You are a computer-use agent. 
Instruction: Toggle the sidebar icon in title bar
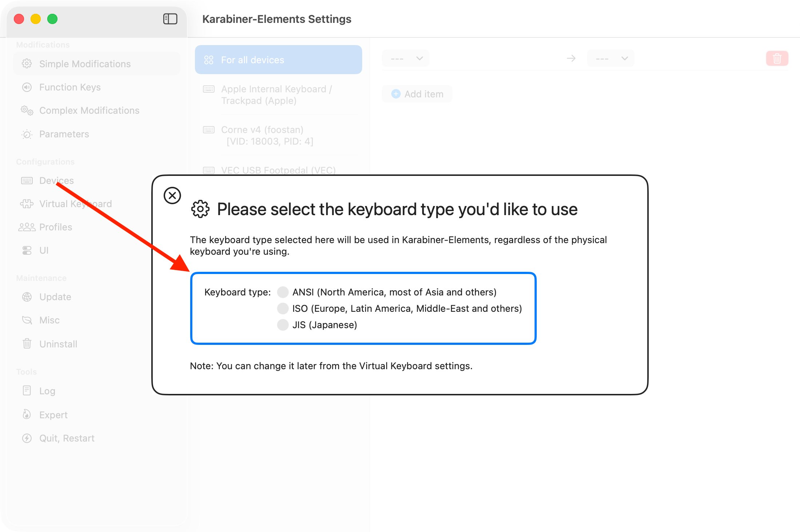pos(170,19)
